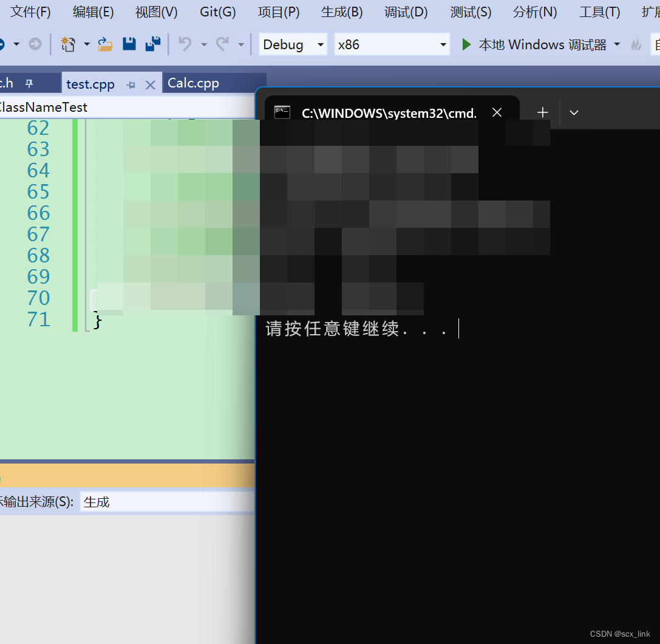Open the 测试(S) menu
The image size is (660, 644).
pyautogui.click(x=471, y=12)
